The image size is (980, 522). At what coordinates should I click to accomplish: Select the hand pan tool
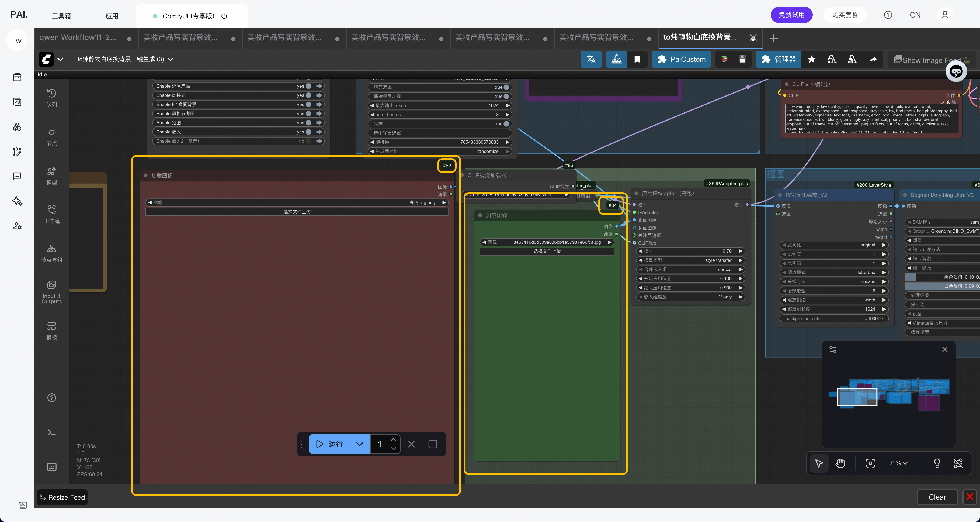click(x=840, y=463)
